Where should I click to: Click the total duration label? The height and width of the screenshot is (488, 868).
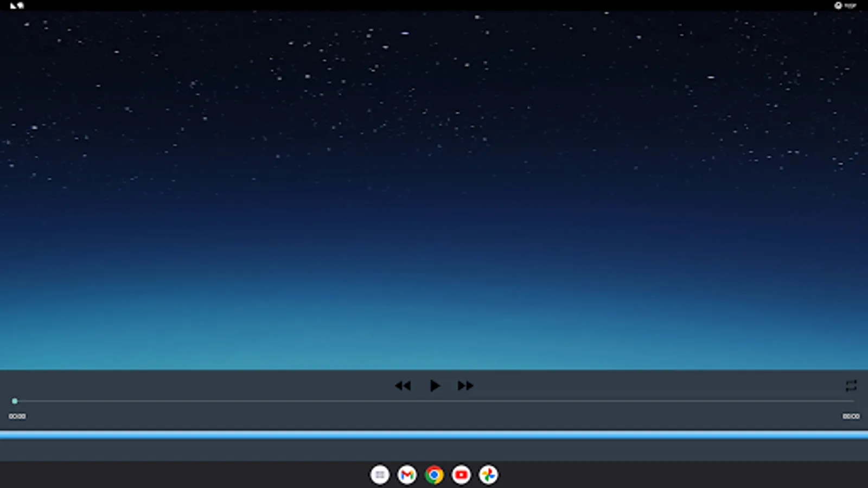tap(851, 416)
